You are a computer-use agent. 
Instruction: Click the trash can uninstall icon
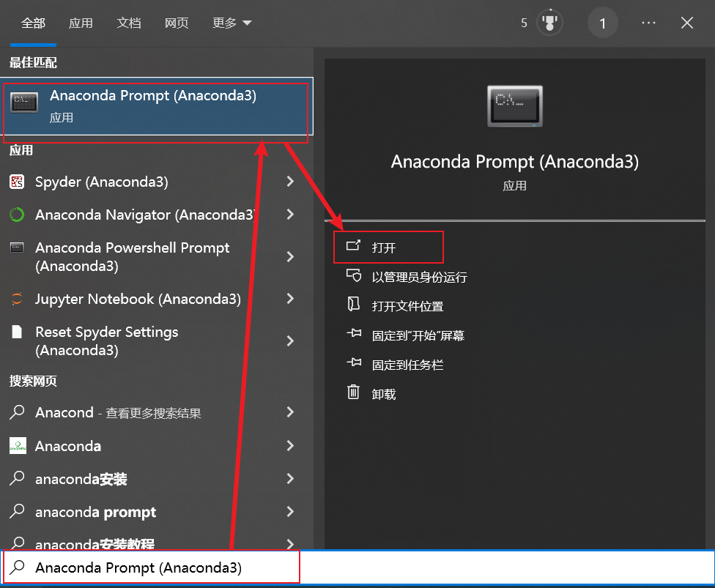(353, 392)
